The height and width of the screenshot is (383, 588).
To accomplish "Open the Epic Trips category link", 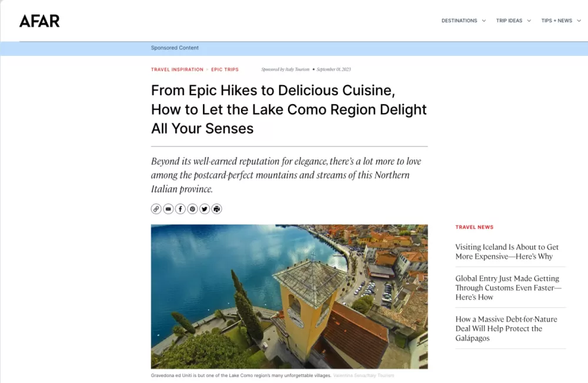I will coord(225,69).
